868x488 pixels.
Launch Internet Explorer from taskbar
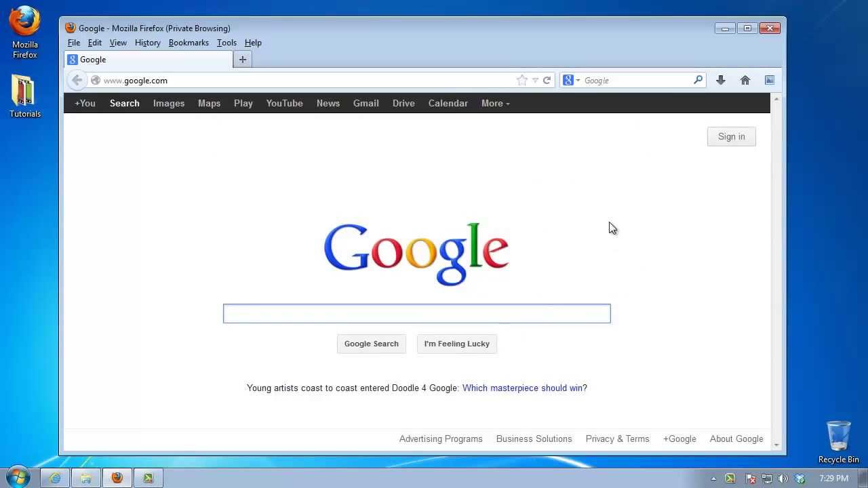click(55, 478)
